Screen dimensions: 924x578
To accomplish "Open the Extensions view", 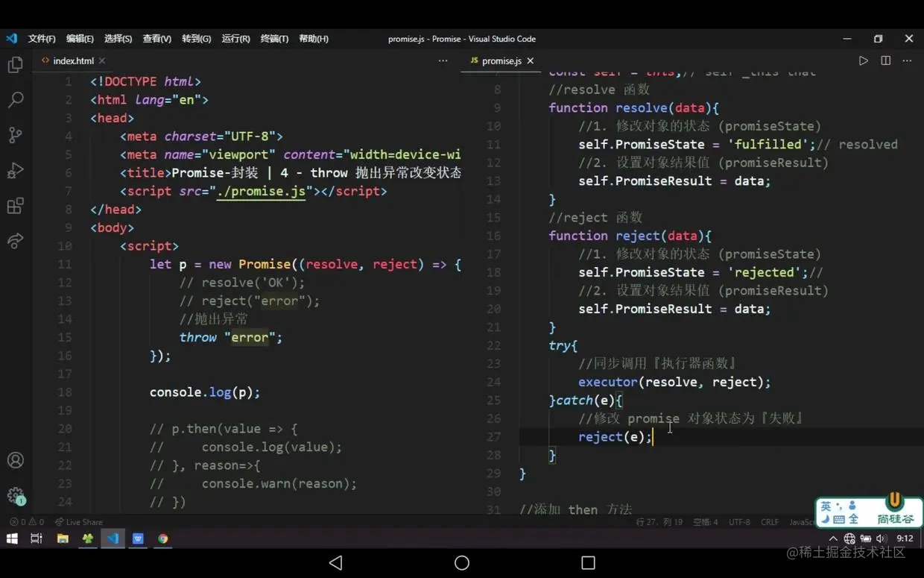I will pos(15,206).
